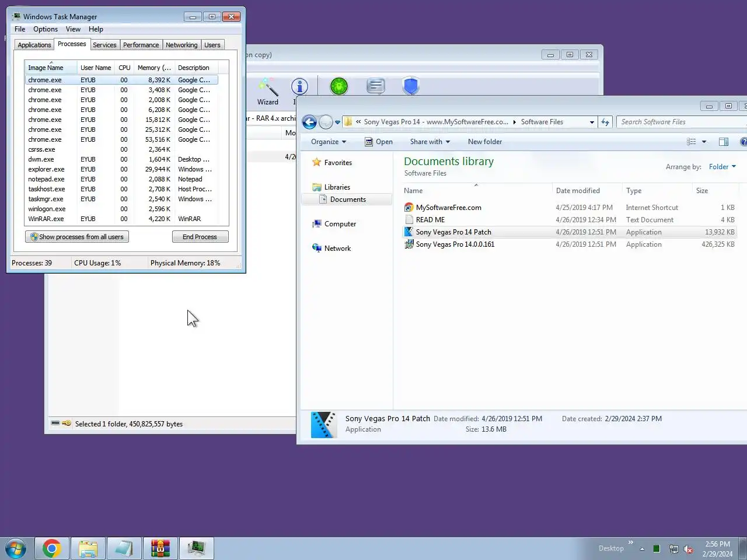Open the Task Manager File menu

point(20,29)
